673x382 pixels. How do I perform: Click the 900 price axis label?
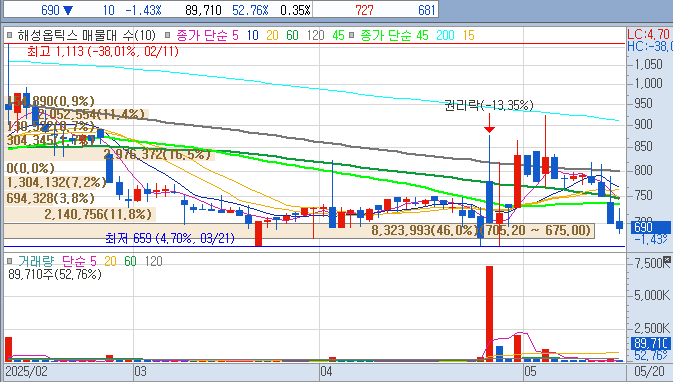[x=643, y=124]
